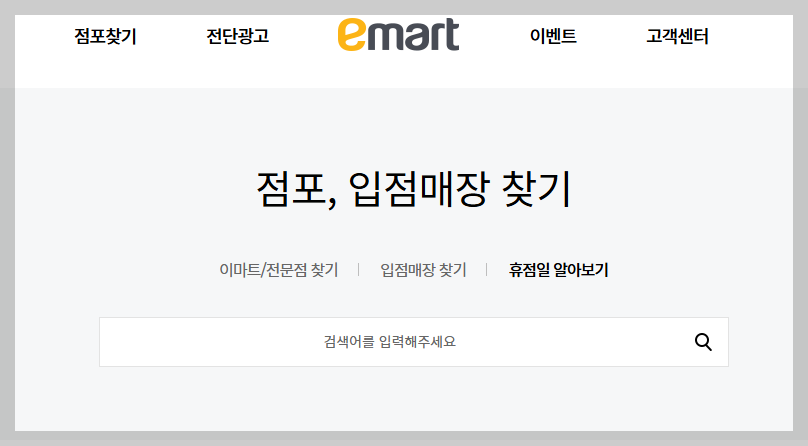Viewport: 808px width, 446px height.
Task: Switch to 이마트/전문점 찾기 tab
Action: tap(279, 270)
